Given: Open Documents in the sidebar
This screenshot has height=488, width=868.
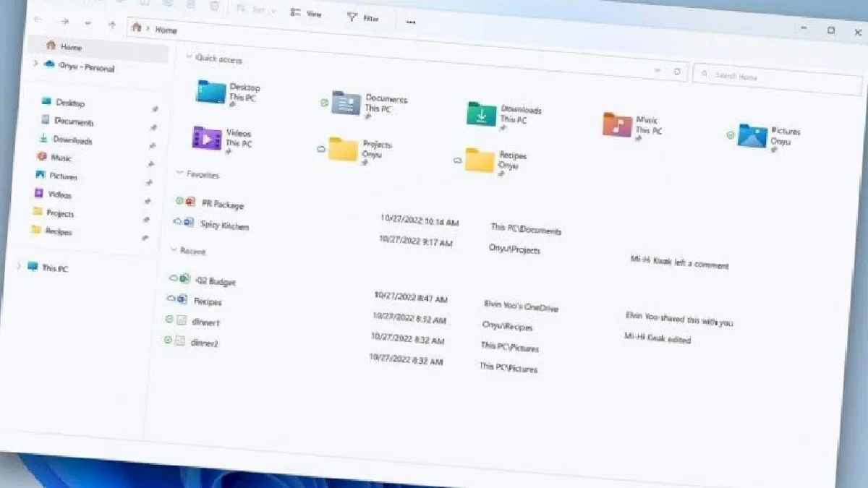Looking at the screenshot, I should 67,121.
